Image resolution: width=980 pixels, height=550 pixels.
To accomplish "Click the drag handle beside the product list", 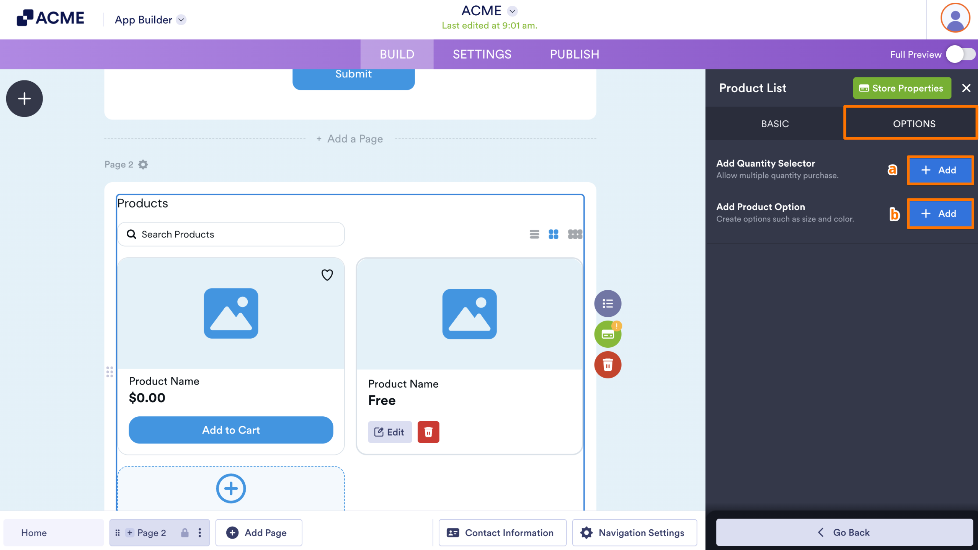I will tap(110, 372).
